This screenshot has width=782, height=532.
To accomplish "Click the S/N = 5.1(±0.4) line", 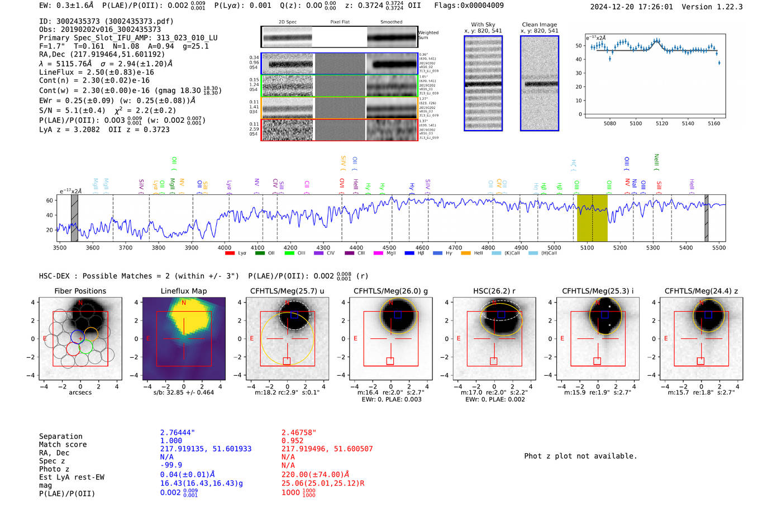I will 108,111.
